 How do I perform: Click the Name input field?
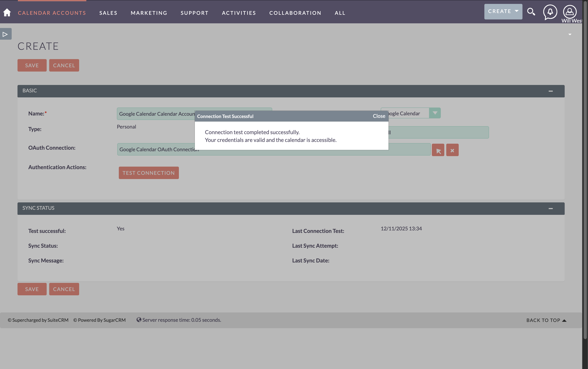coord(156,114)
